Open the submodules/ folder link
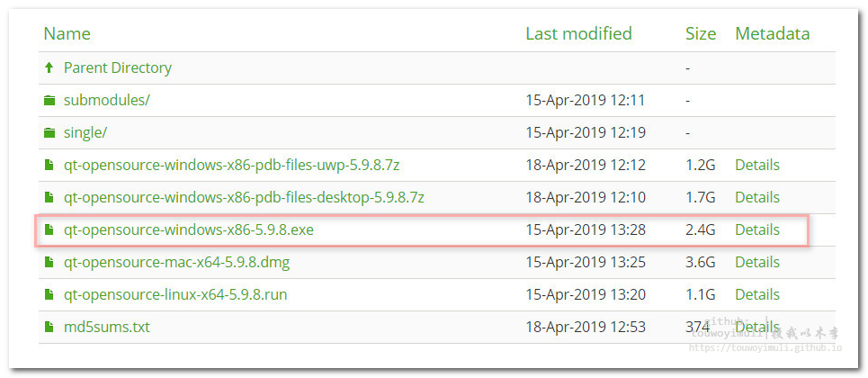The width and height of the screenshot is (868, 378). 107,100
